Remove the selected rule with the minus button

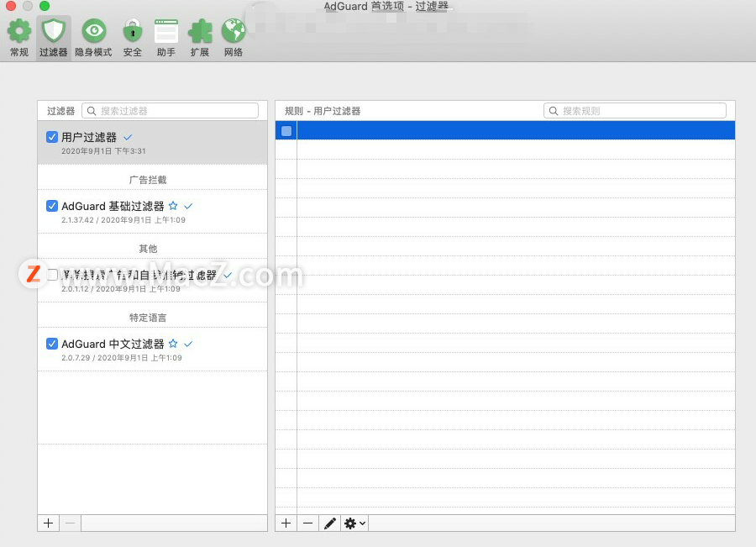[307, 523]
